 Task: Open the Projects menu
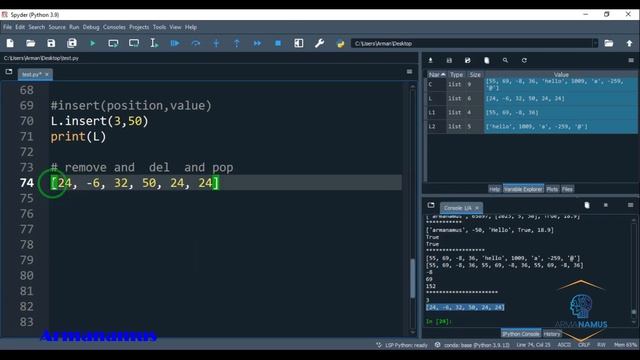pos(139,27)
